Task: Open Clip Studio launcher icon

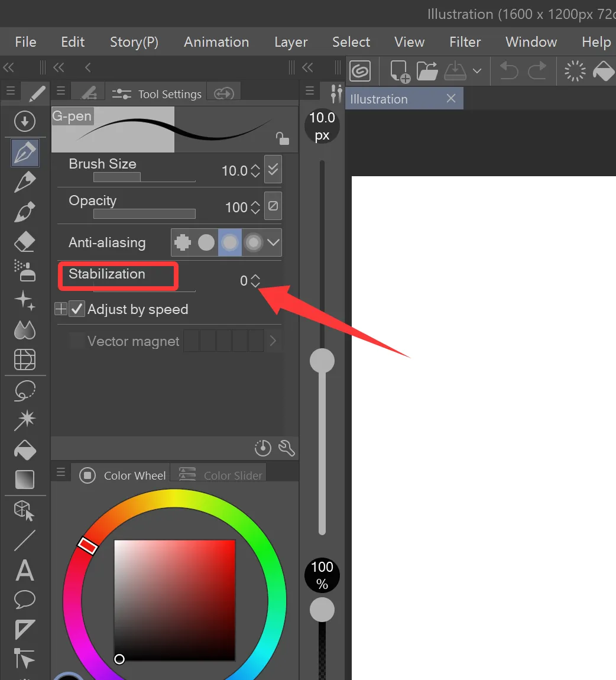Action: pyautogui.click(x=360, y=71)
